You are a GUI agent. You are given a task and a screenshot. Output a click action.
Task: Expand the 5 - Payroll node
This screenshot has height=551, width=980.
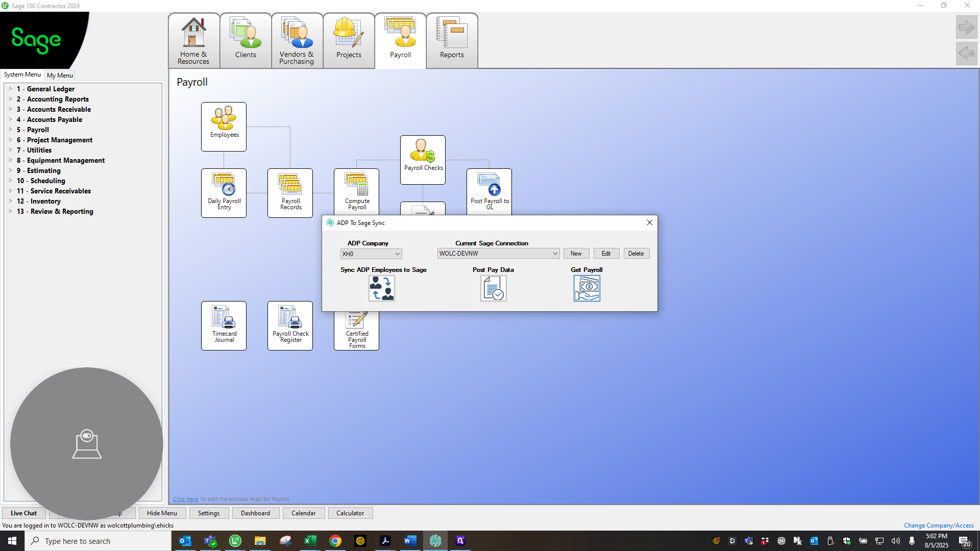point(10,130)
